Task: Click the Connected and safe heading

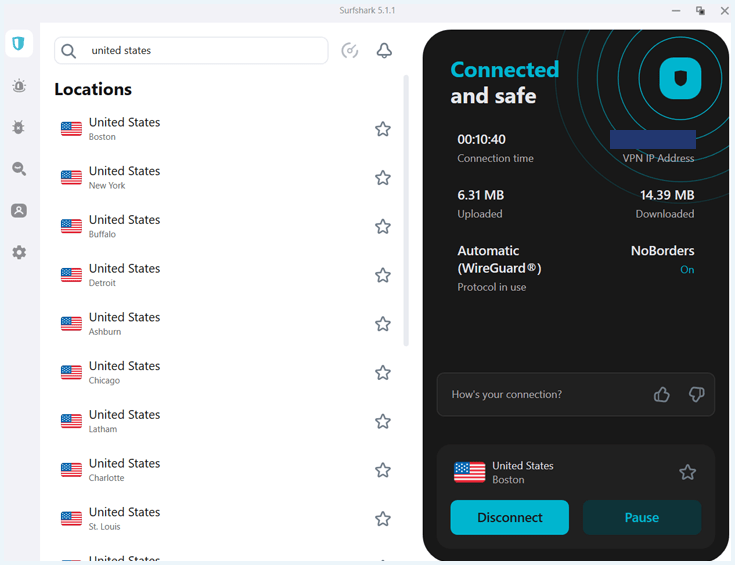Action: pyautogui.click(x=504, y=83)
